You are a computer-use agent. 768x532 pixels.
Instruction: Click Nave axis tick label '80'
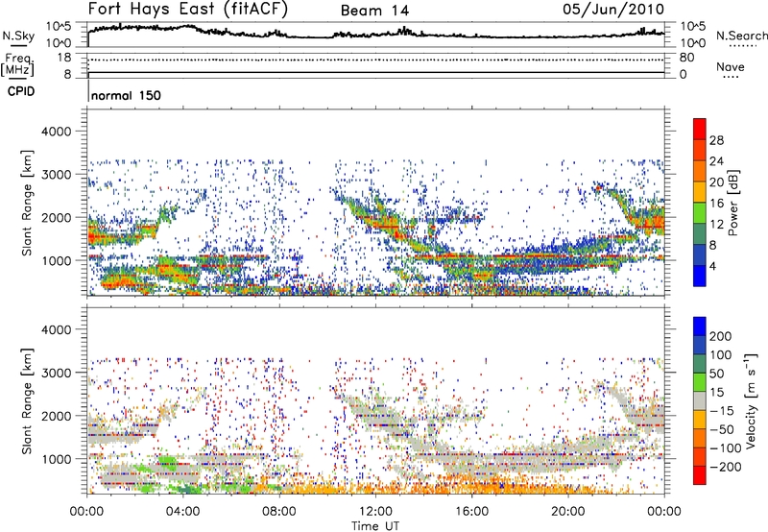coord(686,58)
